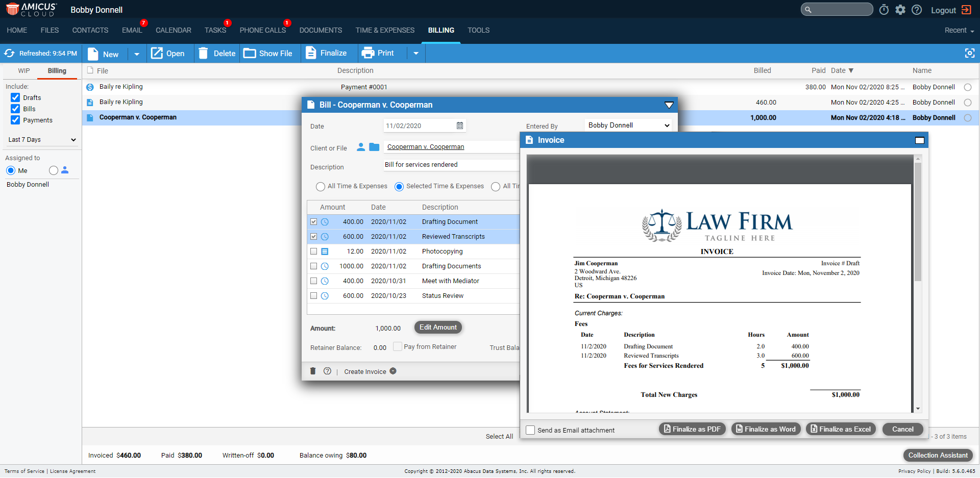Screen dimensions: 980x478
Task: Toggle Pay from Retainer checkbox
Action: tap(398, 346)
